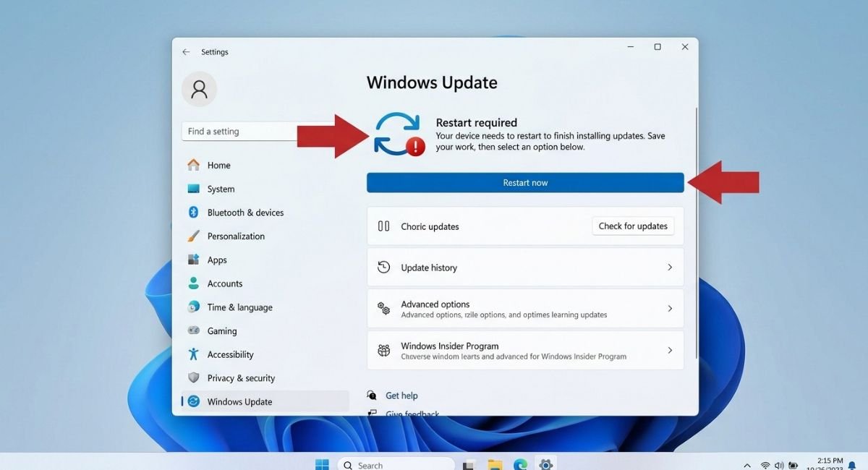The height and width of the screenshot is (470, 868).
Task: Click the Home house icon
Action: click(x=193, y=165)
